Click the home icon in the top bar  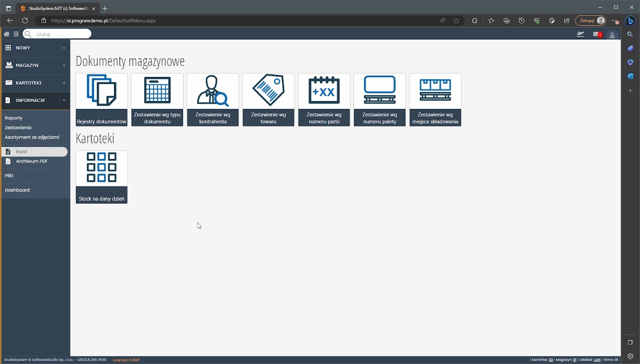pos(6,34)
